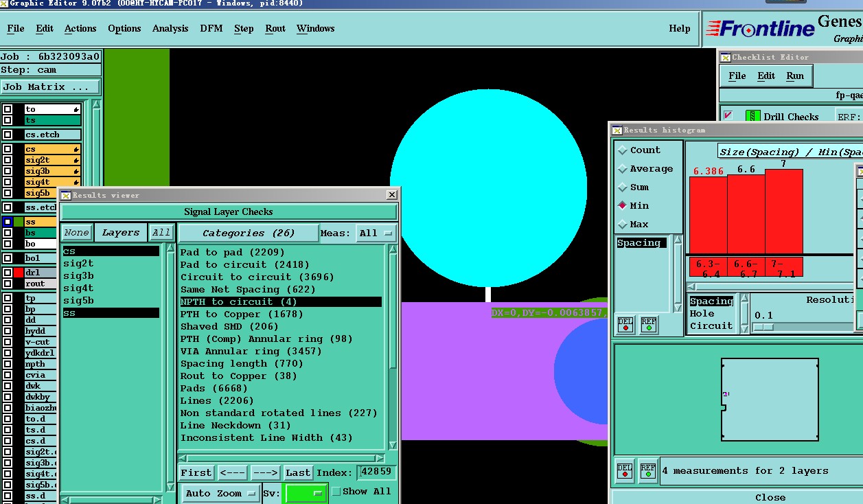Open the File menu in Graphic Editor
This screenshot has width=863, height=504.
(15, 28)
